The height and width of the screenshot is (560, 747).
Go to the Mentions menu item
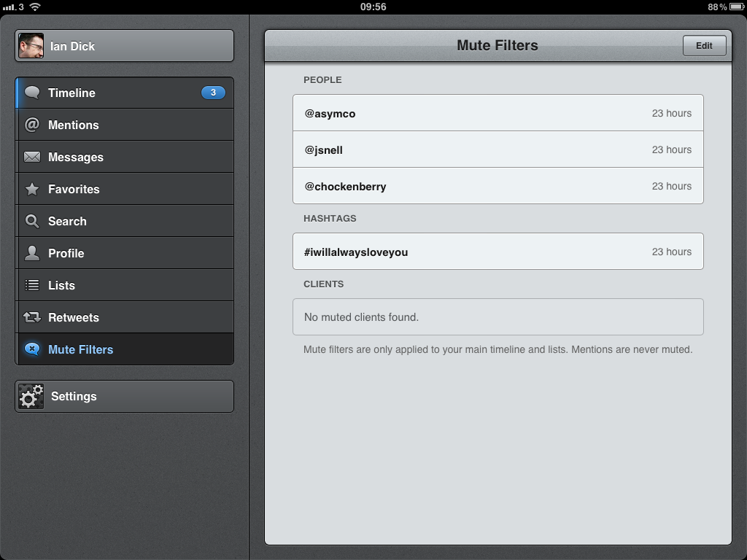pyautogui.click(x=124, y=125)
